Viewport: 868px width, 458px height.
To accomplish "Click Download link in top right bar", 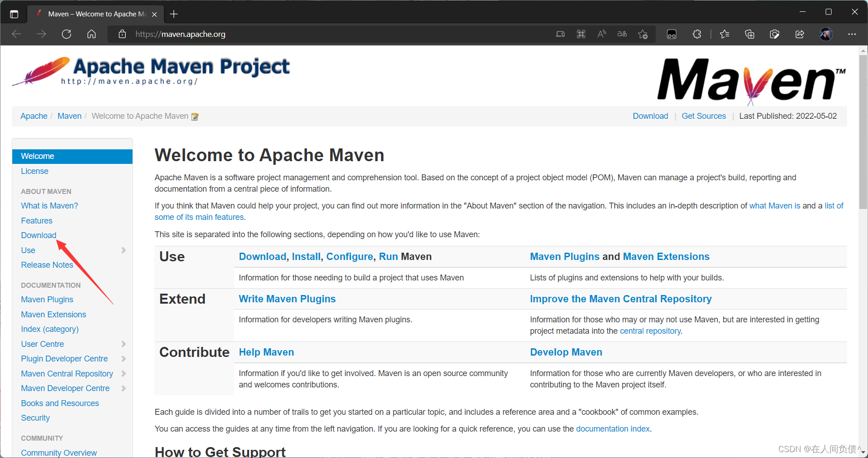I will (x=650, y=116).
